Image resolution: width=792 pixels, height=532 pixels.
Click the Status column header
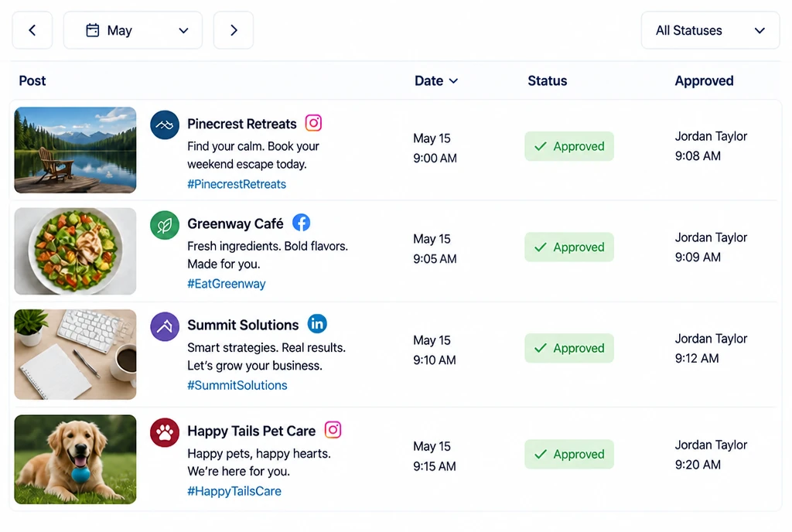[x=548, y=80]
